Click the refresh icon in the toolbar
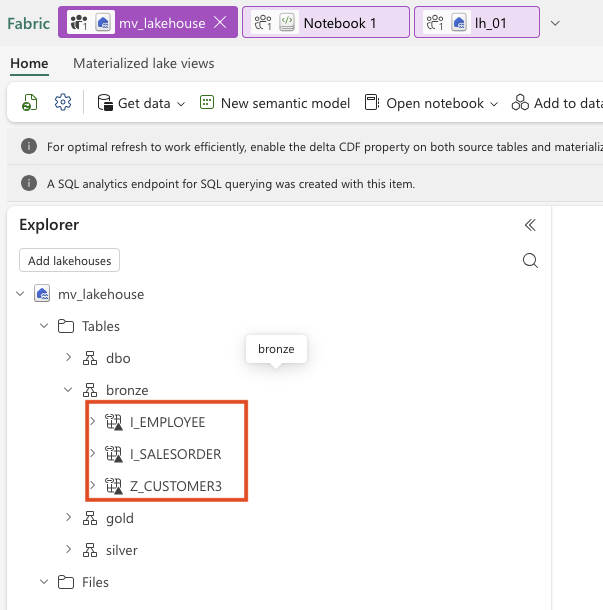This screenshot has height=610, width=603. tap(31, 103)
